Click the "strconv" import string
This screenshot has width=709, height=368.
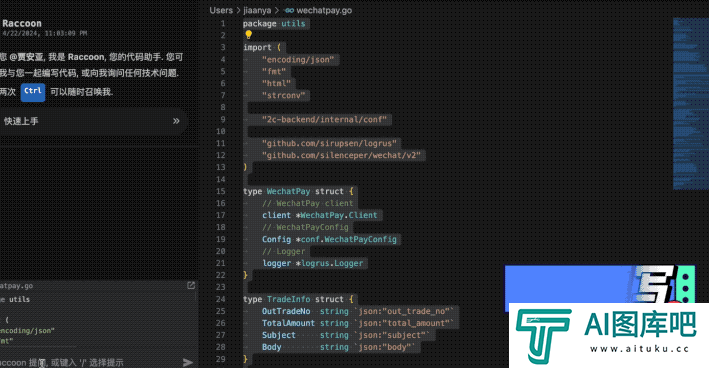coord(284,95)
